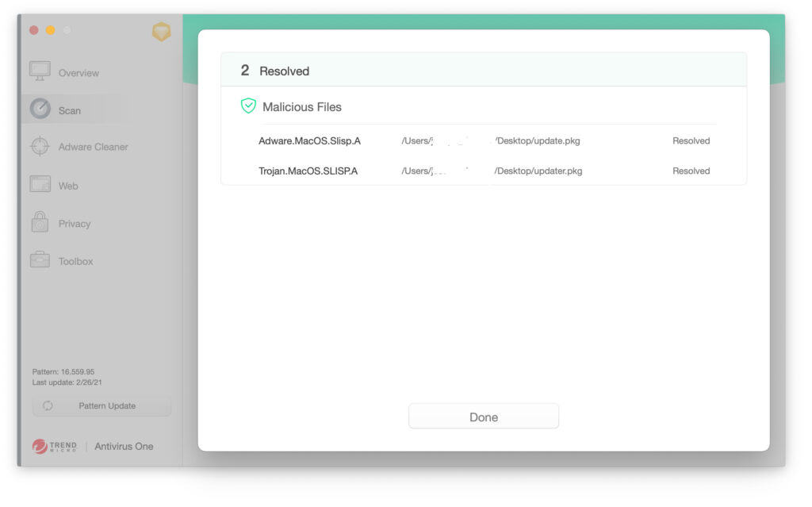The width and height of the screenshot is (812, 507).
Task: Click Resolved status in the Adware row
Action: 691,141
